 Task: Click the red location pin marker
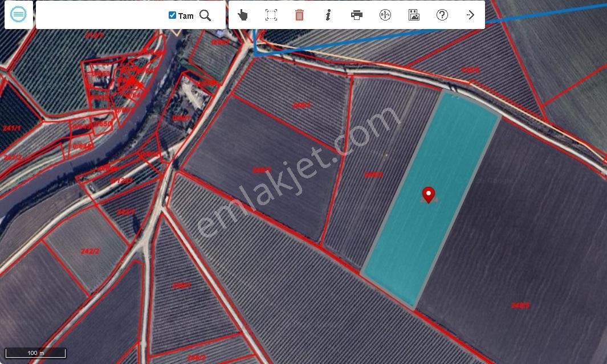coord(429,195)
